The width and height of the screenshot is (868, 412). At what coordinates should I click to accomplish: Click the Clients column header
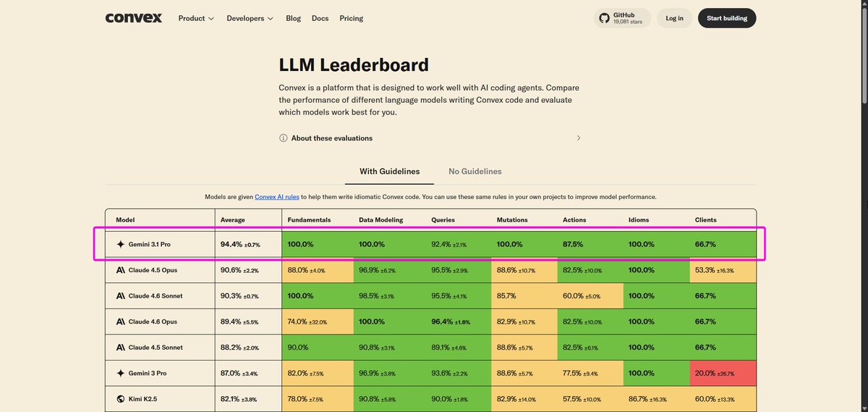706,219
